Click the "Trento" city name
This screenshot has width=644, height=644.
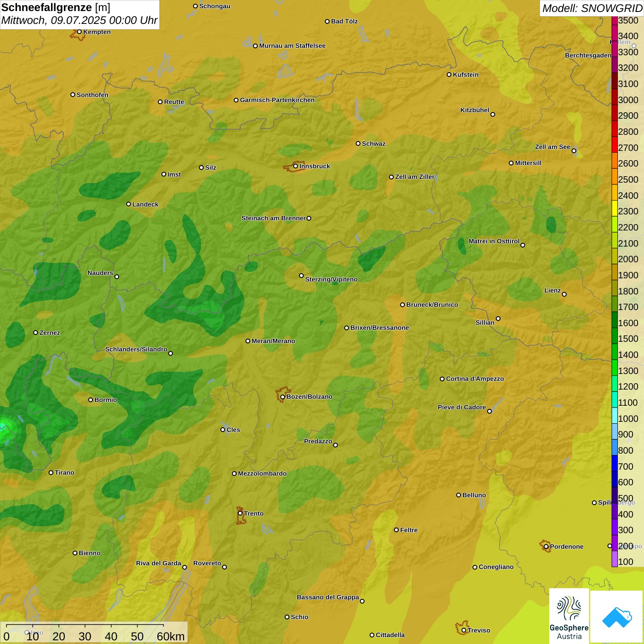[x=254, y=513]
